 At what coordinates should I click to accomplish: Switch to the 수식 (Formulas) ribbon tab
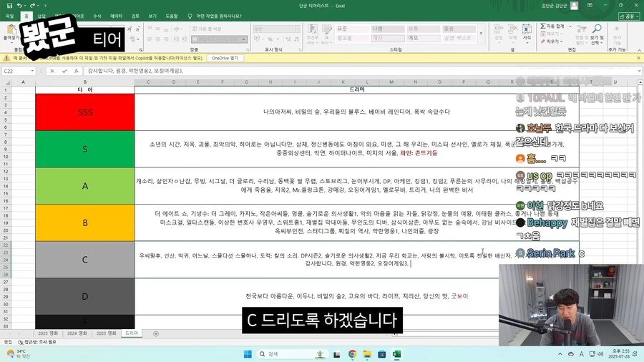(x=97, y=16)
